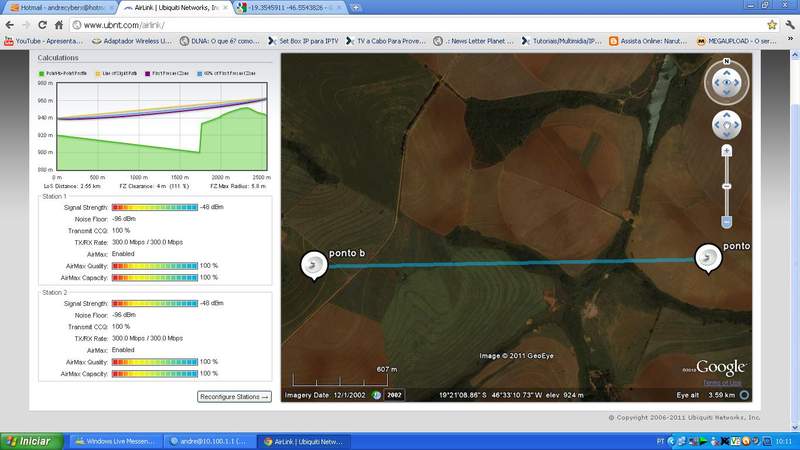Click the elevation profile chart

(x=162, y=126)
